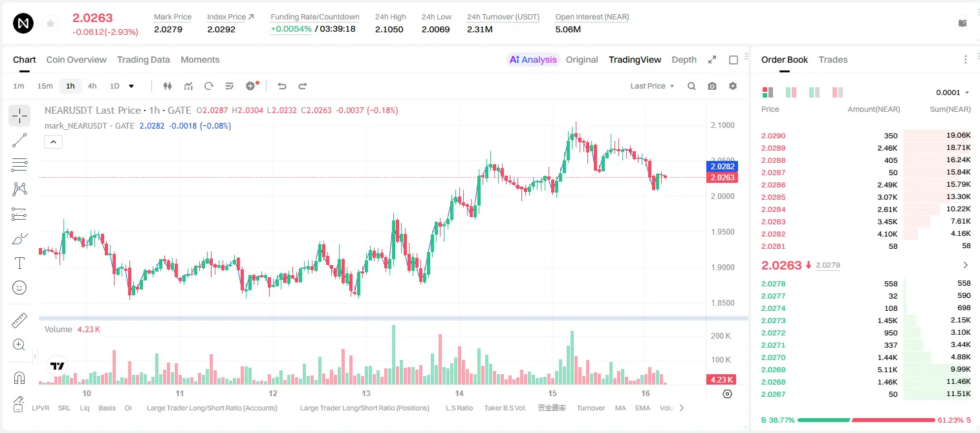Show only sell orders in order book
The height and width of the screenshot is (433, 980).
838,92
